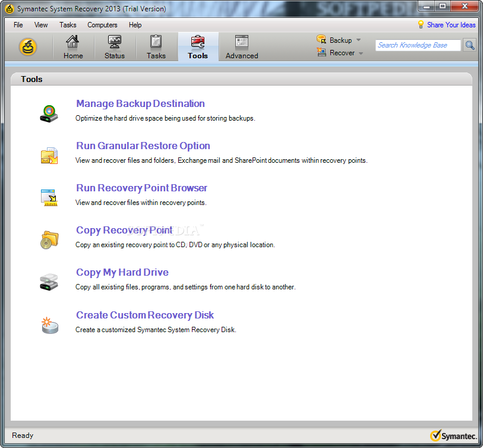This screenshot has width=483, height=448.
Task: Follow the Share Your Ideas link
Action: [451, 25]
